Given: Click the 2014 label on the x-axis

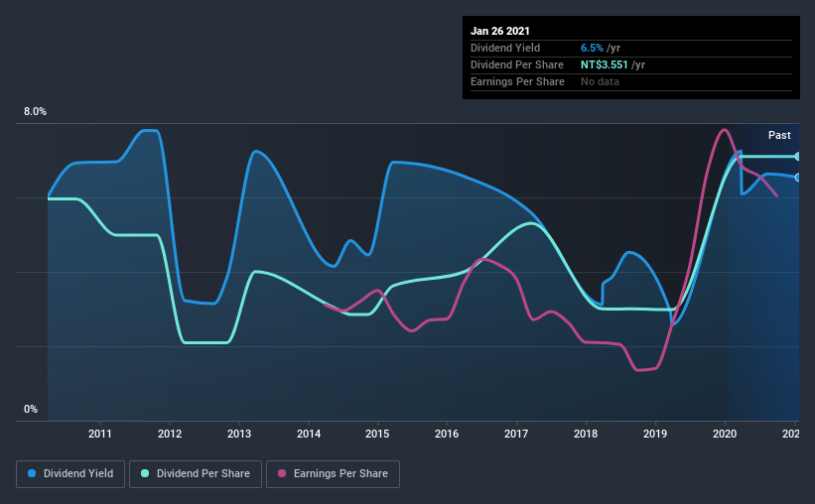Looking at the screenshot, I should (309, 434).
